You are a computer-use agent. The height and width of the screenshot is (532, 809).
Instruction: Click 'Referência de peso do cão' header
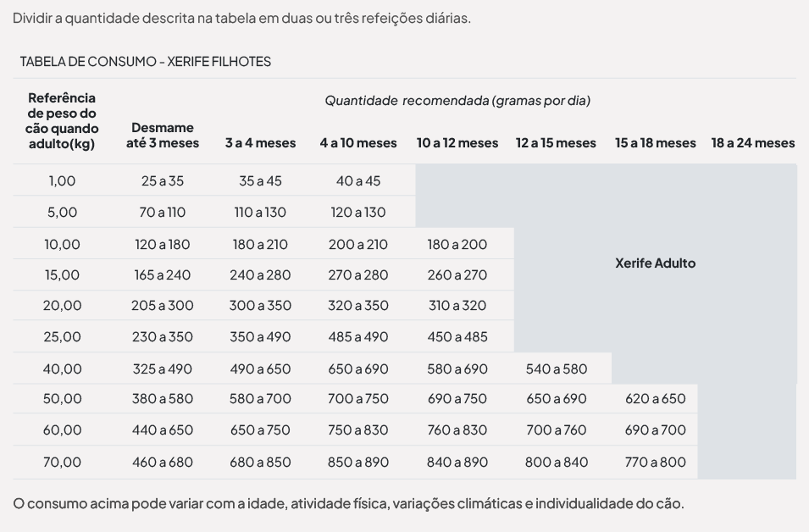62,121
